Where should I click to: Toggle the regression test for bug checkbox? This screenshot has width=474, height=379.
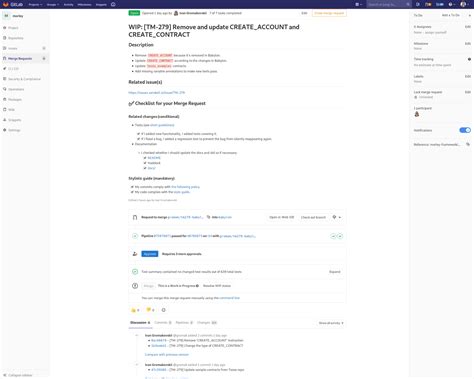tap(138, 139)
